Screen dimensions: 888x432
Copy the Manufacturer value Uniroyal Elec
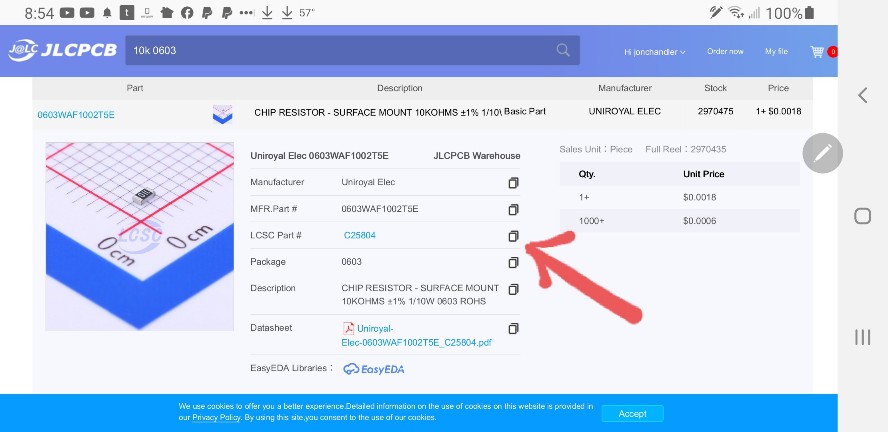(513, 182)
